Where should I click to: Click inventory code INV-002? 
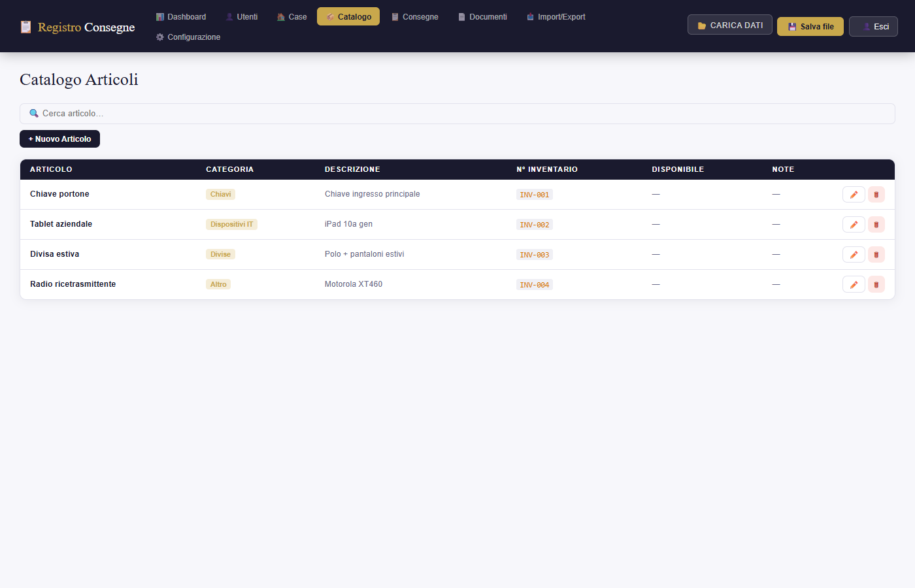point(535,225)
